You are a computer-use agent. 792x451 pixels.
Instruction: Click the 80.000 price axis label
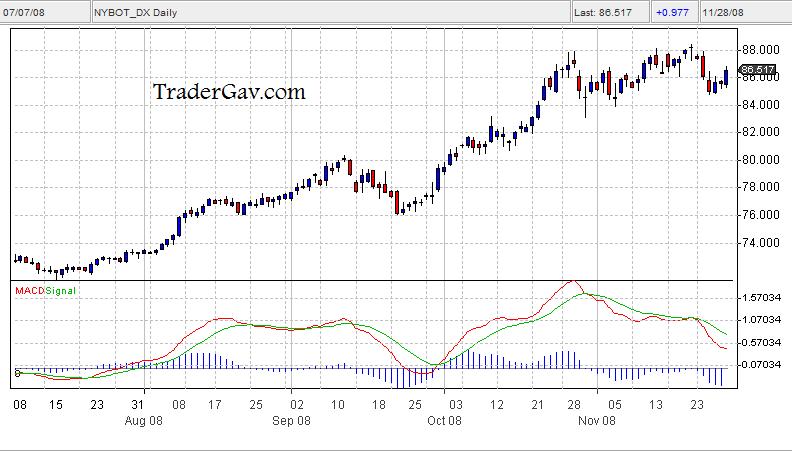[x=760, y=160]
